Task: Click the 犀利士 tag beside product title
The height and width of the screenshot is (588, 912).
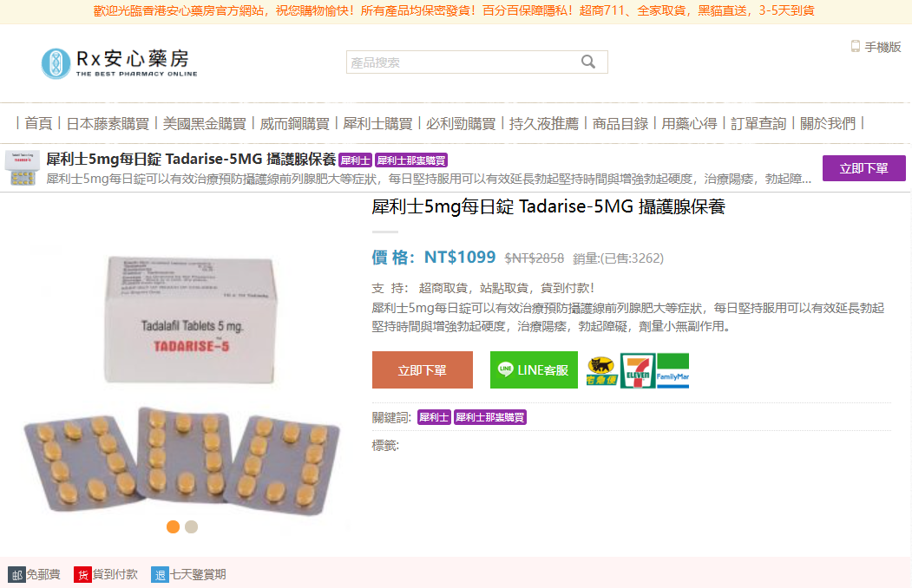Action: click(355, 160)
